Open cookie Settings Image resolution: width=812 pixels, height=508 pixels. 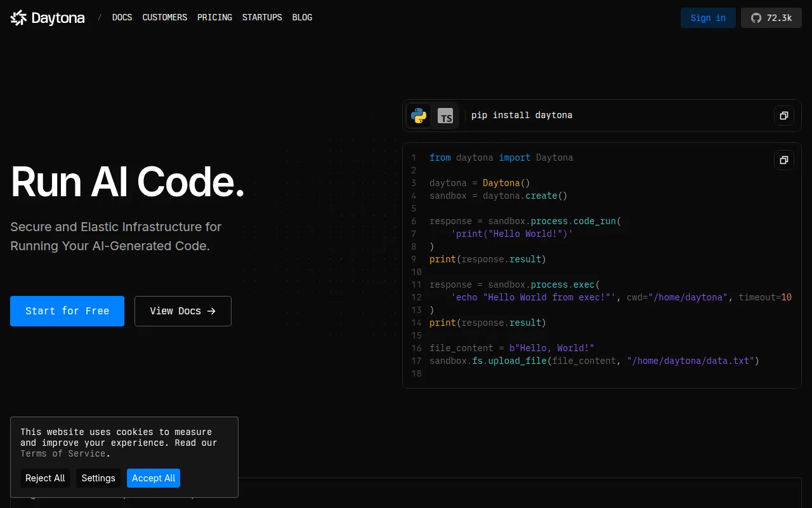pyautogui.click(x=98, y=478)
